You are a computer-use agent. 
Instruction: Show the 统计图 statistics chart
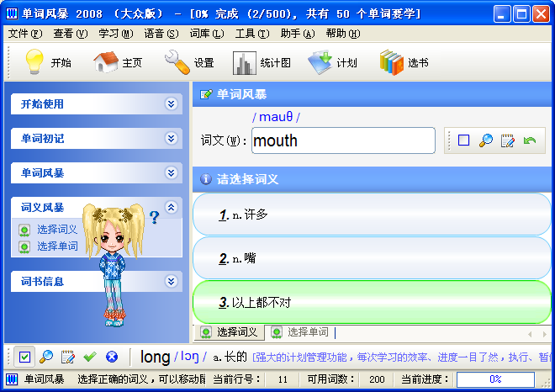pyautogui.click(x=245, y=63)
